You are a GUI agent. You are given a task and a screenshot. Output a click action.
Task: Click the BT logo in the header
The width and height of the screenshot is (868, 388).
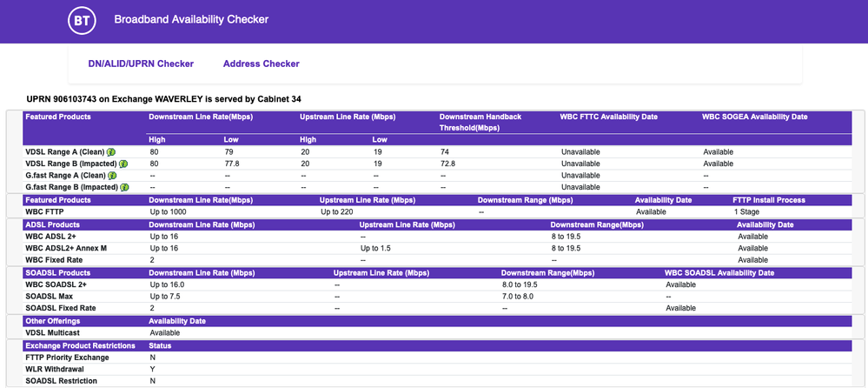point(83,21)
